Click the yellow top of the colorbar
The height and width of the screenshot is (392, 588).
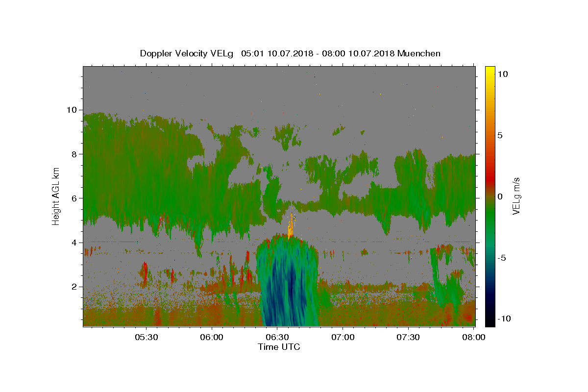[490, 71]
